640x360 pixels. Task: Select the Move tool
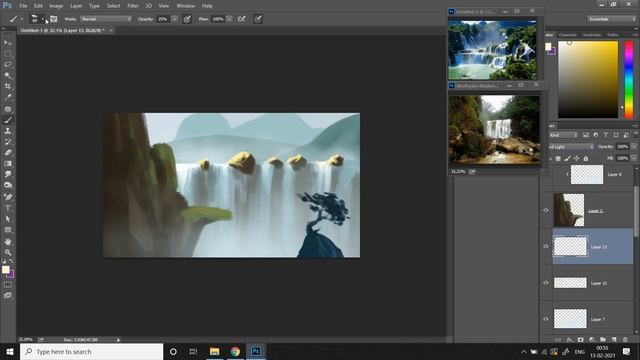click(x=8, y=42)
